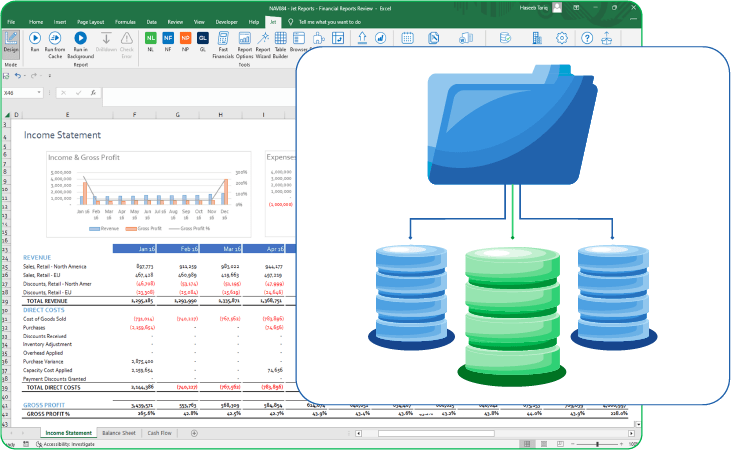
Task: Click the horizontal scrollbar thumb
Action: [436, 433]
